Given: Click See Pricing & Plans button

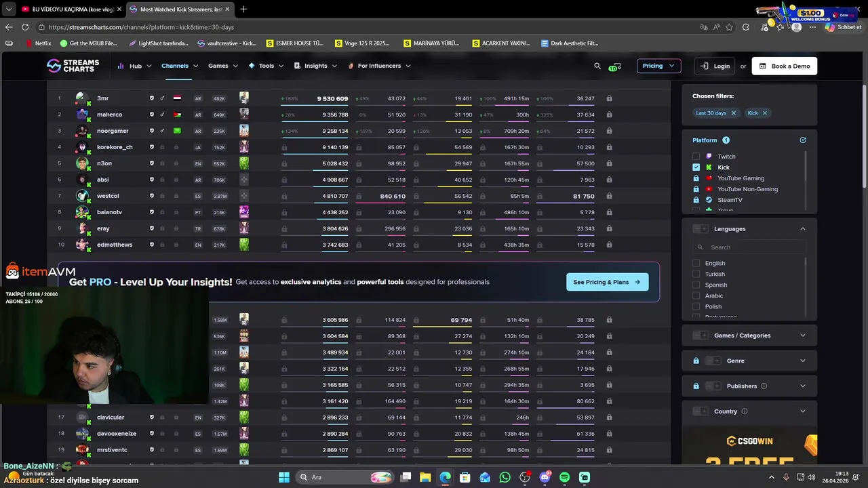Looking at the screenshot, I should 607,282.
